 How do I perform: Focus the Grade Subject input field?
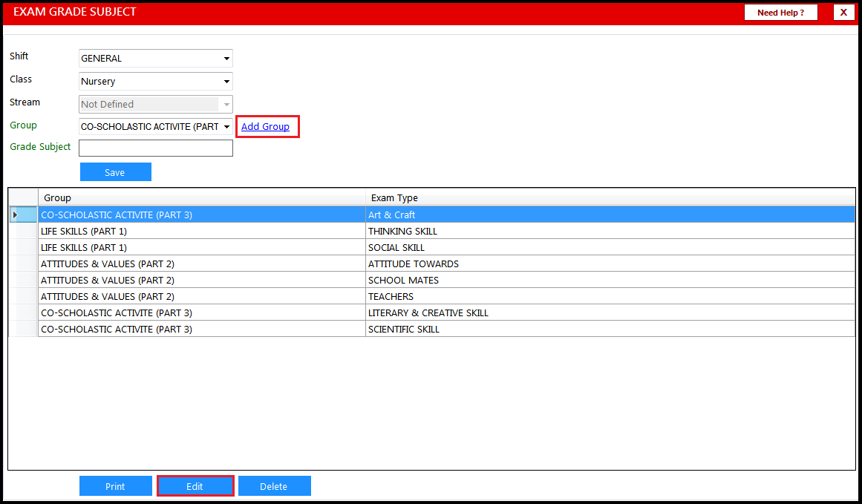(156, 148)
